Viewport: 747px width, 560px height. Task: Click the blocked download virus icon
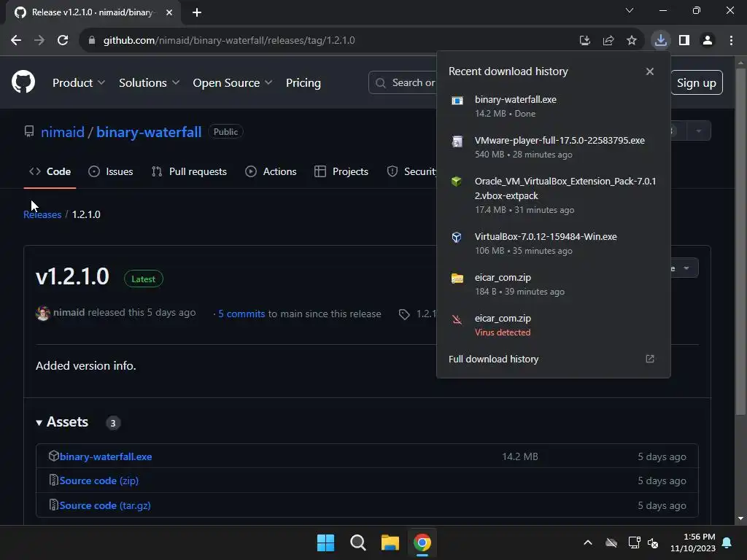[x=457, y=319]
